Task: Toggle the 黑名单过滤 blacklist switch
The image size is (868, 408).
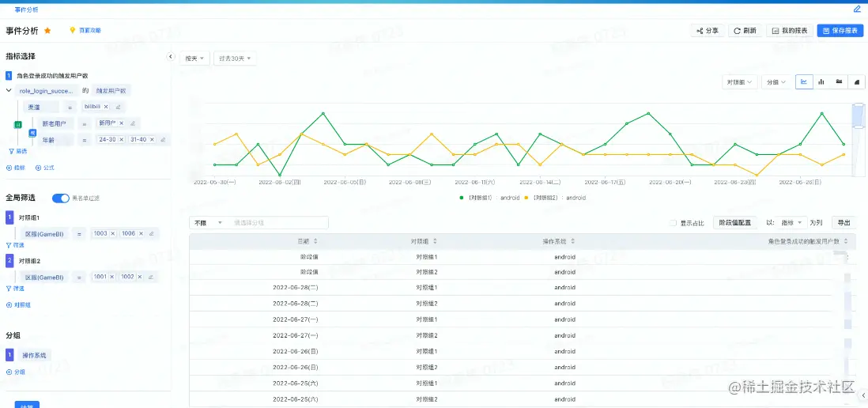Action: click(x=61, y=198)
